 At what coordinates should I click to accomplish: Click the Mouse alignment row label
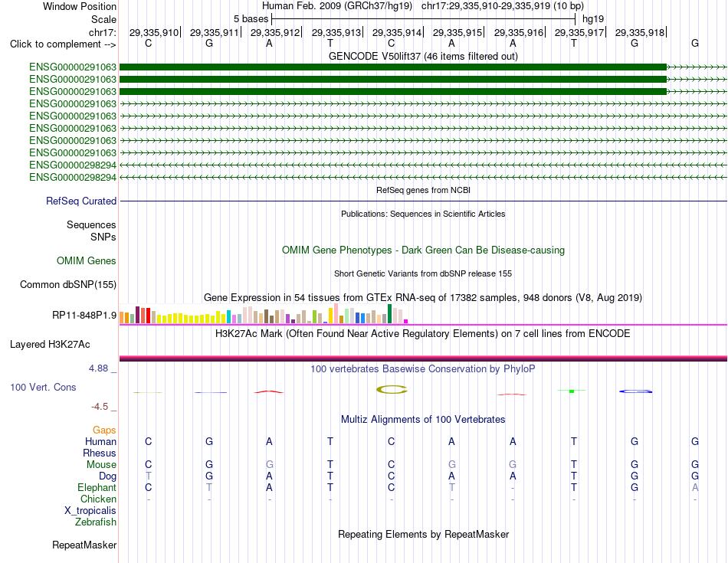[101, 465]
